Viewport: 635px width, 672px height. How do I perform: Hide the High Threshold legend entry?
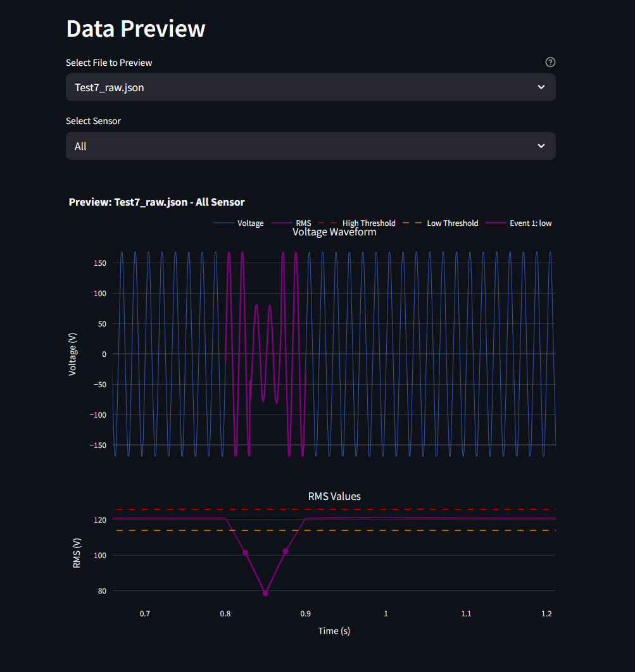tap(356, 223)
